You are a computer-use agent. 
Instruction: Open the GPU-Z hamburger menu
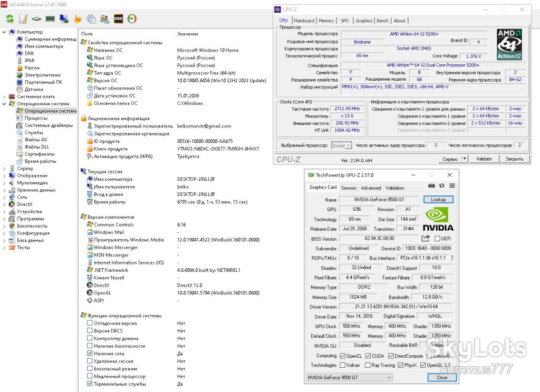(x=452, y=186)
